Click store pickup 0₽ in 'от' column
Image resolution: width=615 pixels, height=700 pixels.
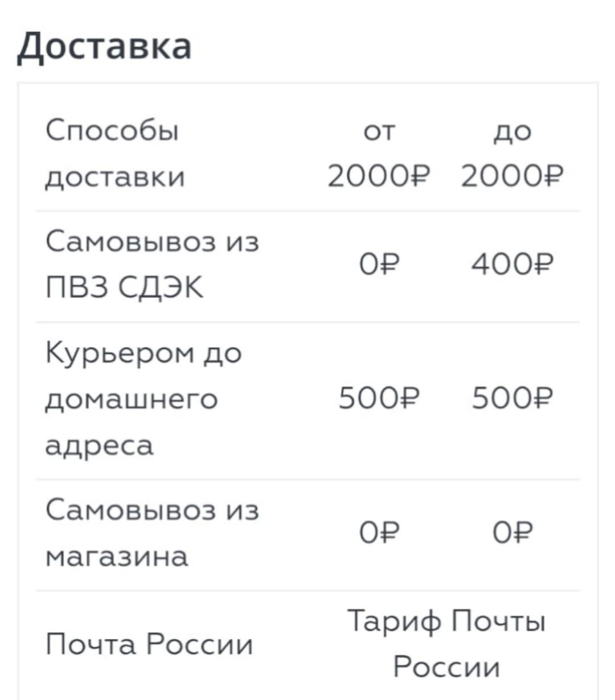(x=379, y=533)
